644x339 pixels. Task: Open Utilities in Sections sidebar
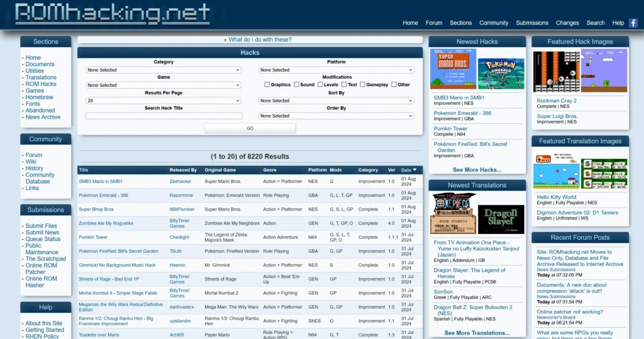[x=35, y=70]
